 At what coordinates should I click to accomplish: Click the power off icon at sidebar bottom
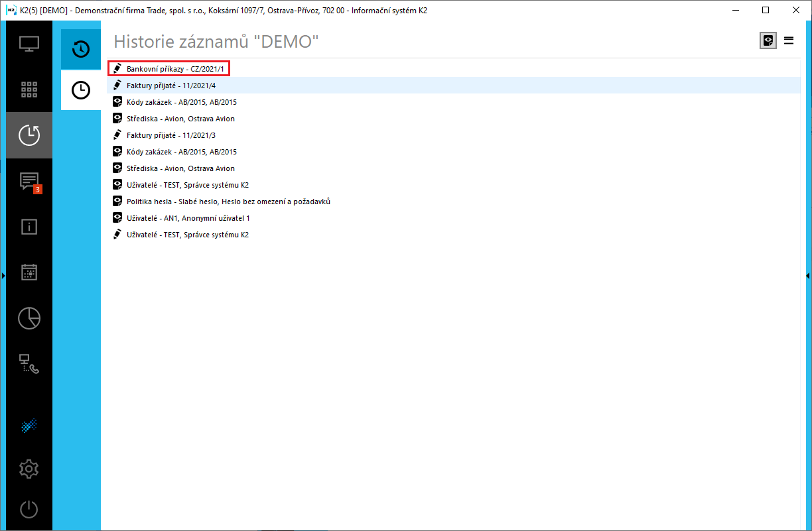(29, 510)
